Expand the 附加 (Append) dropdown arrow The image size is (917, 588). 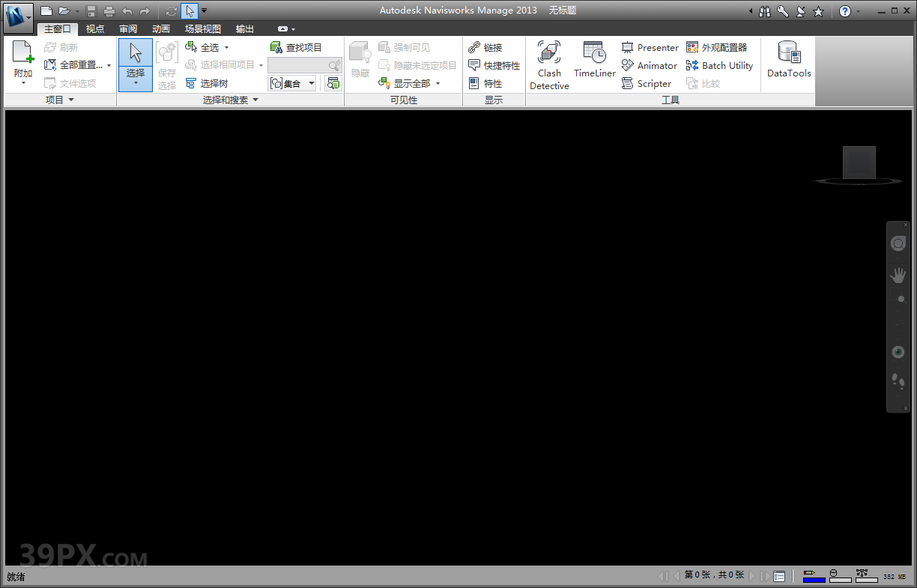point(22,82)
